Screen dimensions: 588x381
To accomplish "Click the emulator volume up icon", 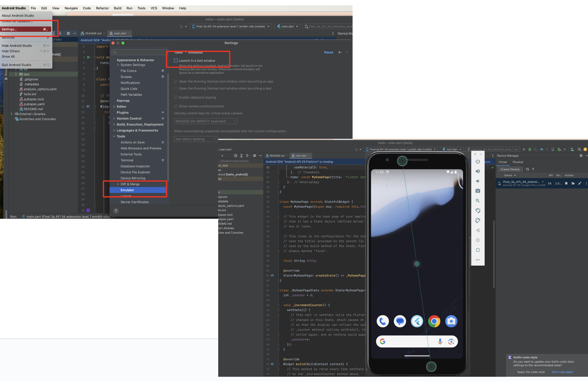I will (x=478, y=171).
